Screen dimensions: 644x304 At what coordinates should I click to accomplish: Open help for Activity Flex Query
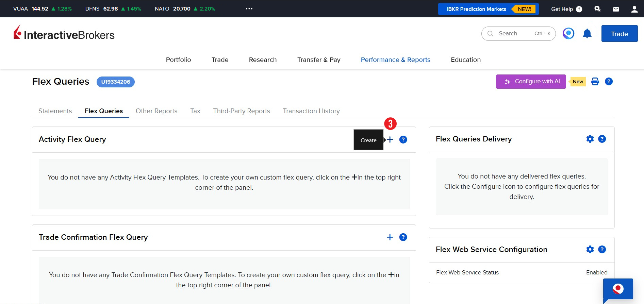(403, 140)
